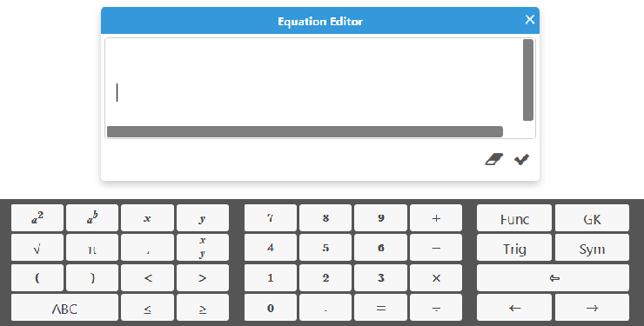Image resolution: width=644 pixels, height=326 pixels.
Task: Open the Func keyboard panel
Action: (514, 218)
